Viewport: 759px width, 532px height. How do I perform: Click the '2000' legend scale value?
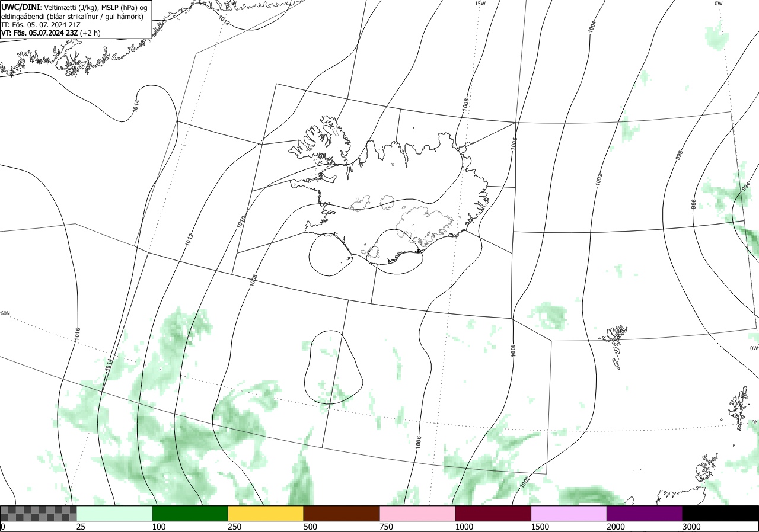click(616, 527)
